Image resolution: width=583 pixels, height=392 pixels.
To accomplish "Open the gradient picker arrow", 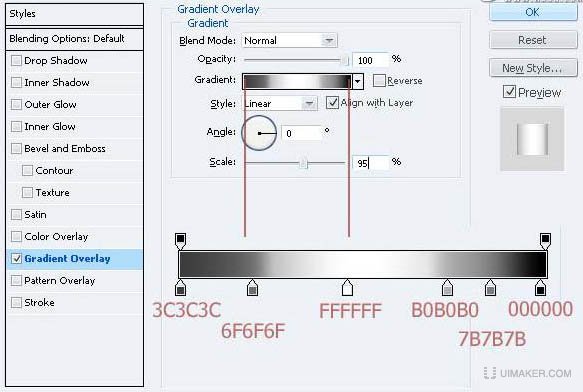I will (358, 81).
